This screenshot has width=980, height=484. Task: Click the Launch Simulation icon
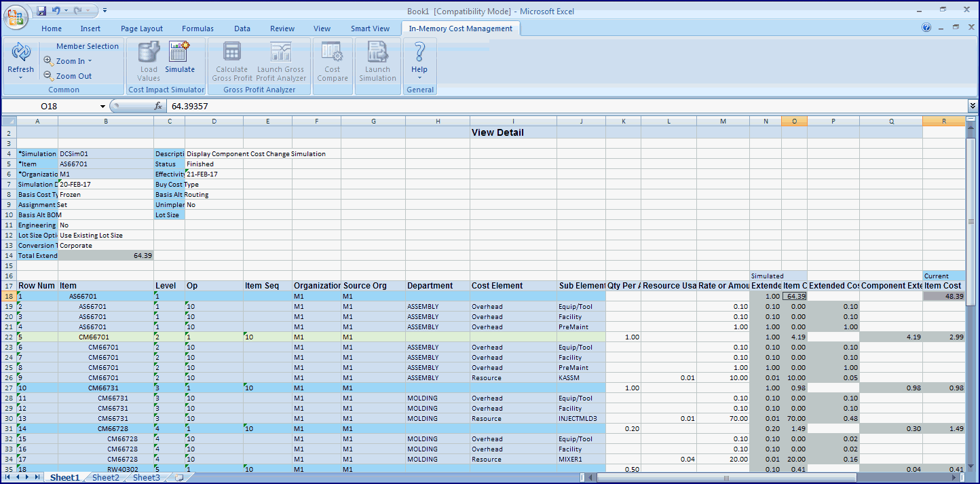click(377, 52)
